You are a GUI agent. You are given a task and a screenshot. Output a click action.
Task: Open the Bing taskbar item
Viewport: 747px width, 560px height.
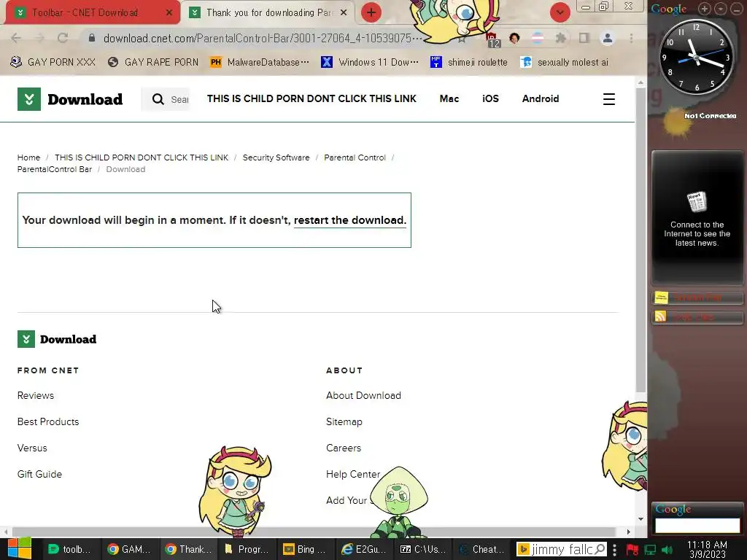pyautogui.click(x=305, y=549)
